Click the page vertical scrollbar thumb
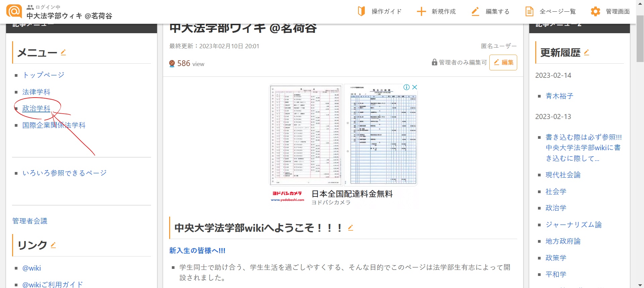Screen dimensions: 644x288 [640, 39]
